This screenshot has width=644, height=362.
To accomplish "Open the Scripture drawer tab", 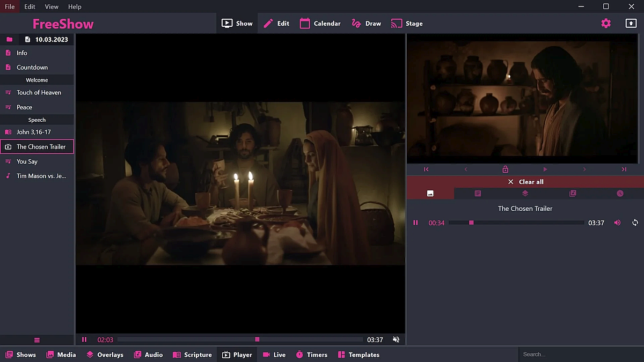I will (x=192, y=354).
